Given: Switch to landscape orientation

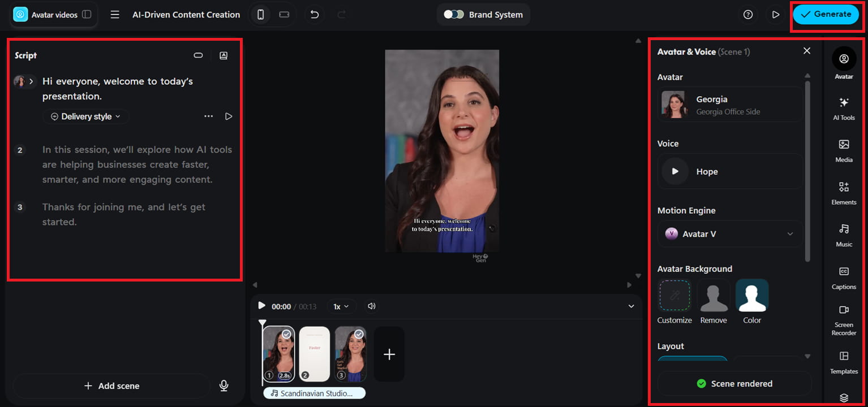Looking at the screenshot, I should click(284, 15).
